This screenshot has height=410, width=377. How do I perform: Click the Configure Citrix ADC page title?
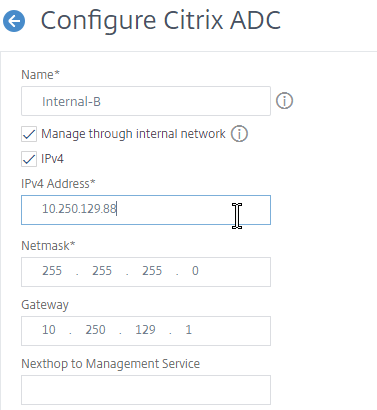coord(161,21)
